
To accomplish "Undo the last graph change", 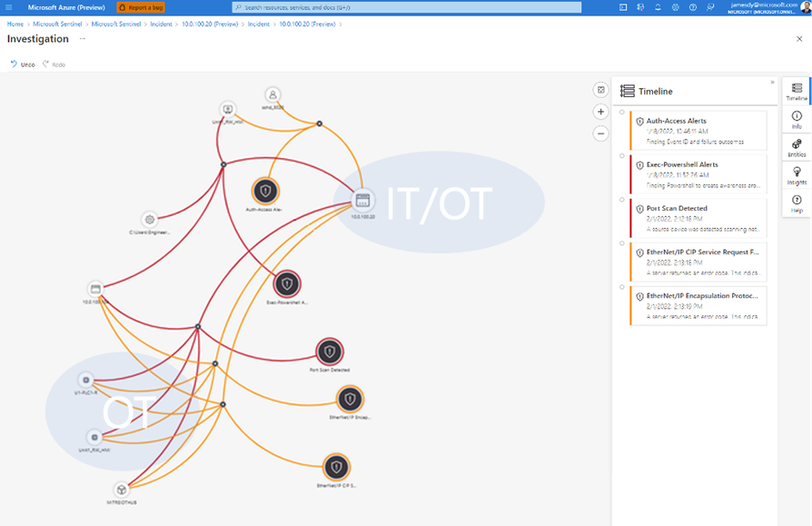I will [x=23, y=65].
